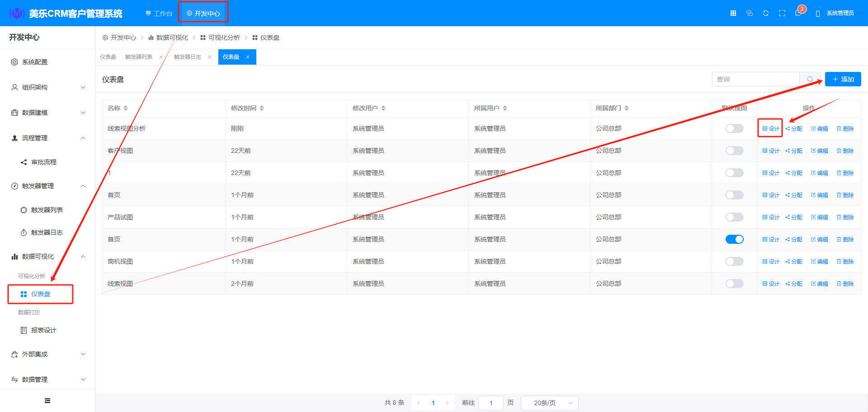This screenshot has height=412, width=868.
Task: Turn off default view toggle for enabled 首页 row
Action: [x=734, y=239]
